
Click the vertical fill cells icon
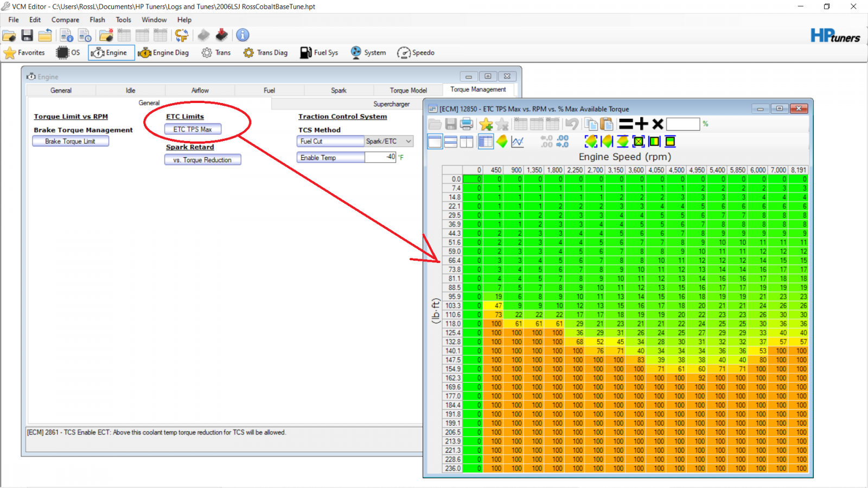coord(671,142)
